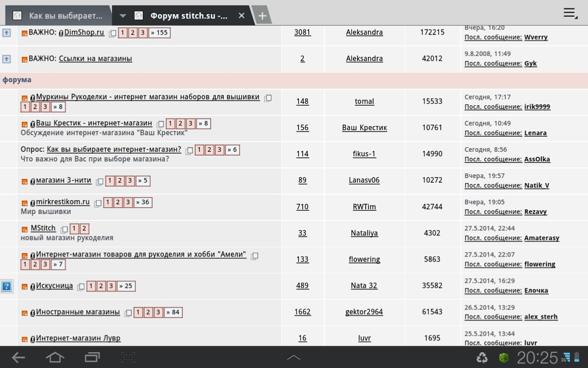Click the multipage icon next to DimShop.ru
Image resolution: width=588 pixels, height=368 pixels.
113,33
